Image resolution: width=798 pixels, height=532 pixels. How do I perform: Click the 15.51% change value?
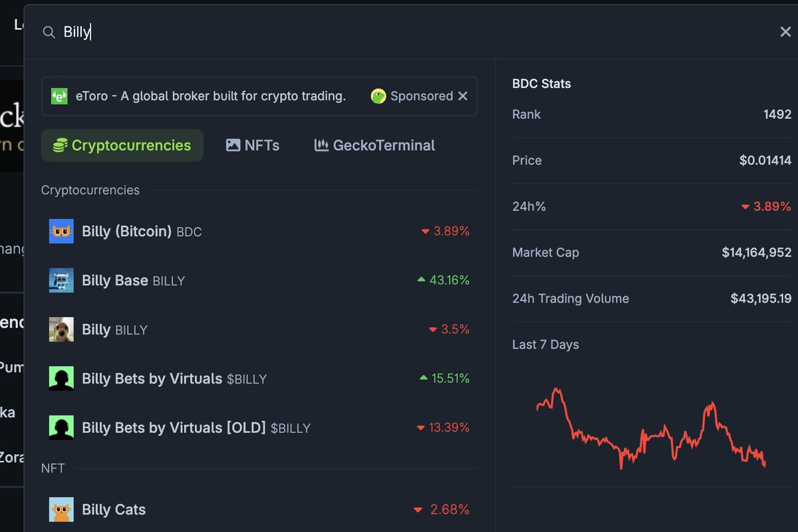pyautogui.click(x=445, y=379)
